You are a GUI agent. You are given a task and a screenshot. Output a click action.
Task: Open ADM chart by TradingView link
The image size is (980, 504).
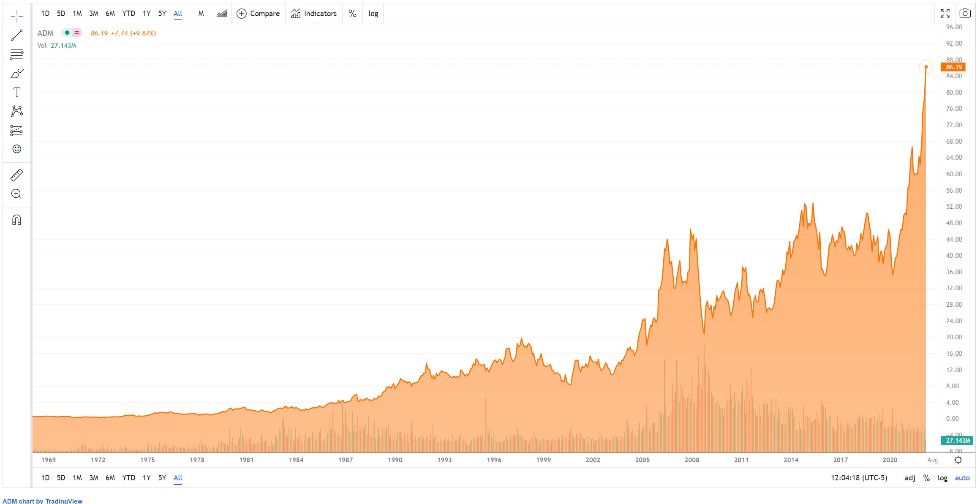(x=42, y=501)
